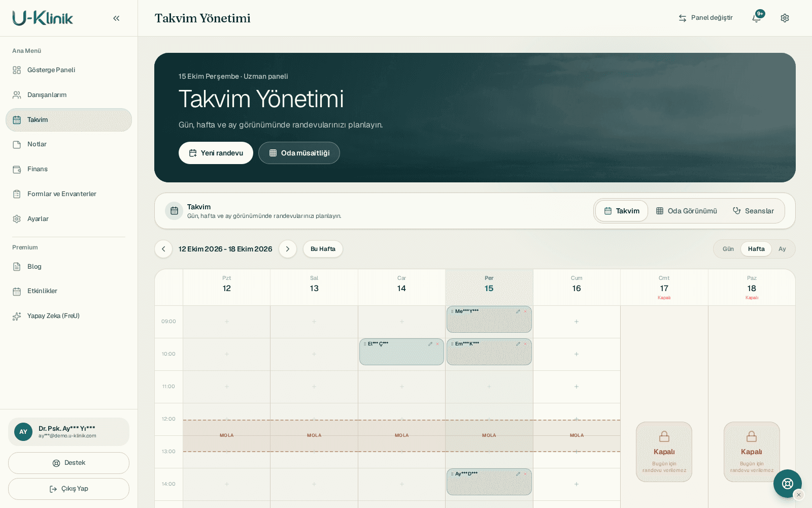Open the floating help widget icon
812x508 pixels.
pyautogui.click(x=787, y=484)
